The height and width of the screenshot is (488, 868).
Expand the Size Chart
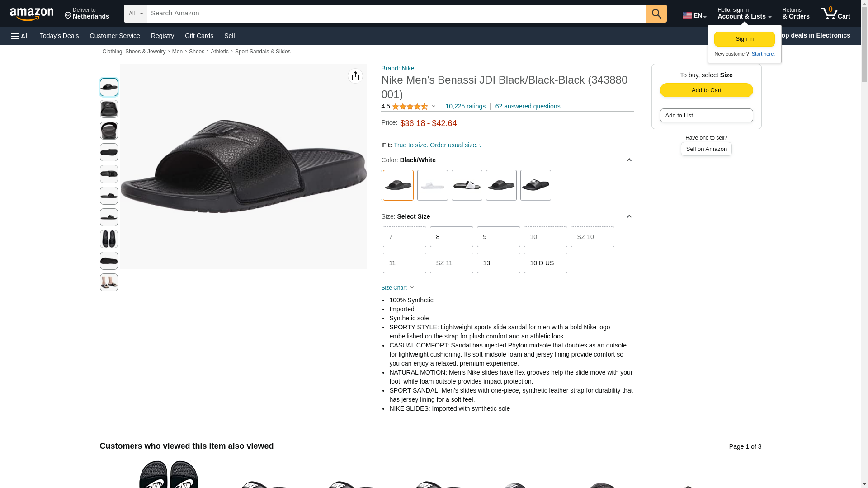(x=398, y=288)
